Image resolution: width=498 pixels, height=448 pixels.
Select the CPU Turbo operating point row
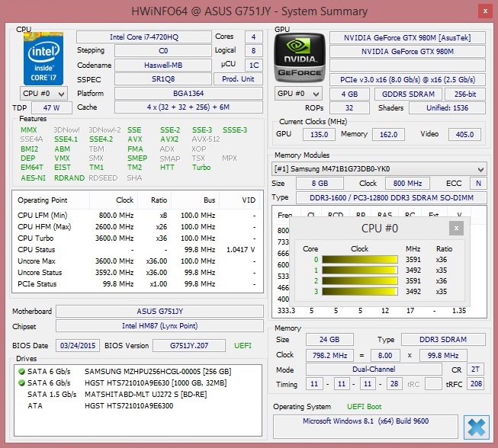[x=137, y=238]
